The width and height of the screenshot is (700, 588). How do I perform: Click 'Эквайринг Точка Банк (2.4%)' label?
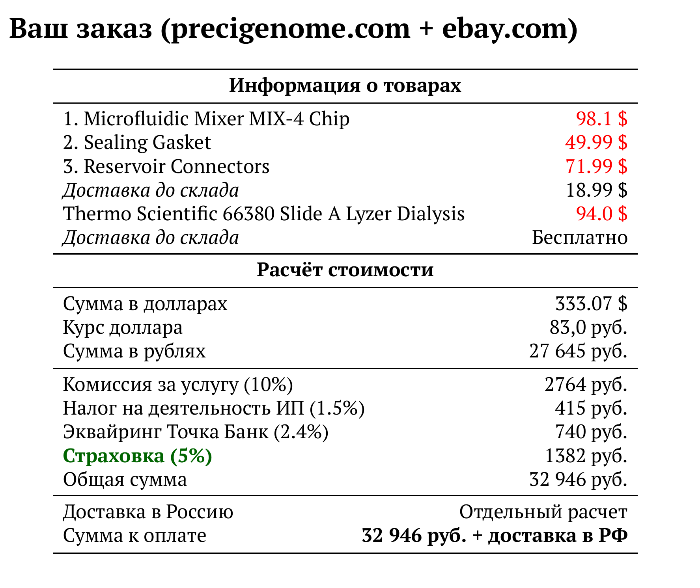pos(196,432)
